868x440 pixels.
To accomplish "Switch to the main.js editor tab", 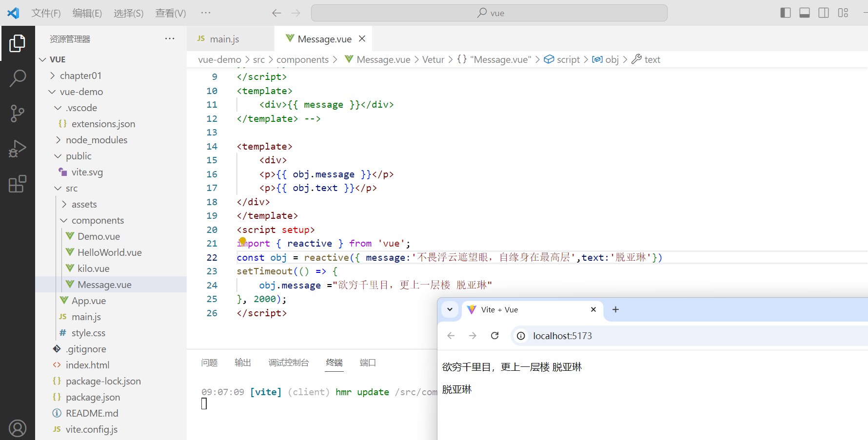I will coord(230,39).
